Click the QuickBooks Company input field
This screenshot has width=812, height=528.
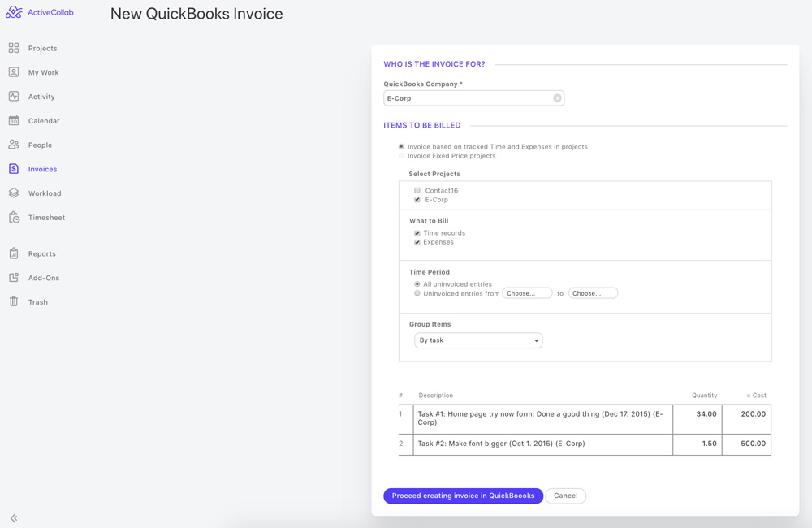click(474, 98)
